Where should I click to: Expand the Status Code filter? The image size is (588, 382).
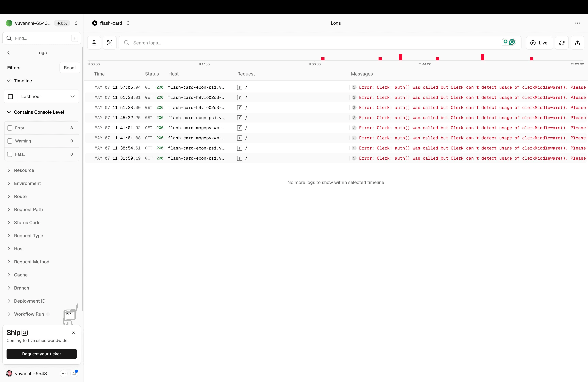[24, 222]
